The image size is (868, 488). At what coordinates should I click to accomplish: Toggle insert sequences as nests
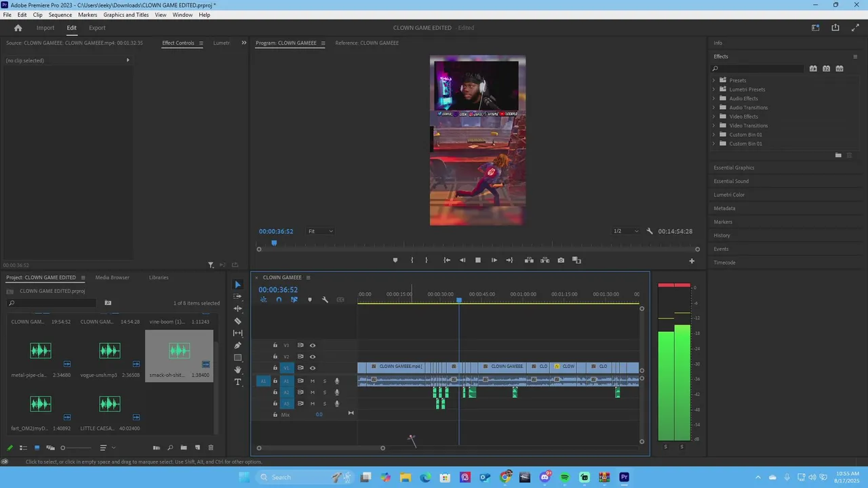[263, 300]
